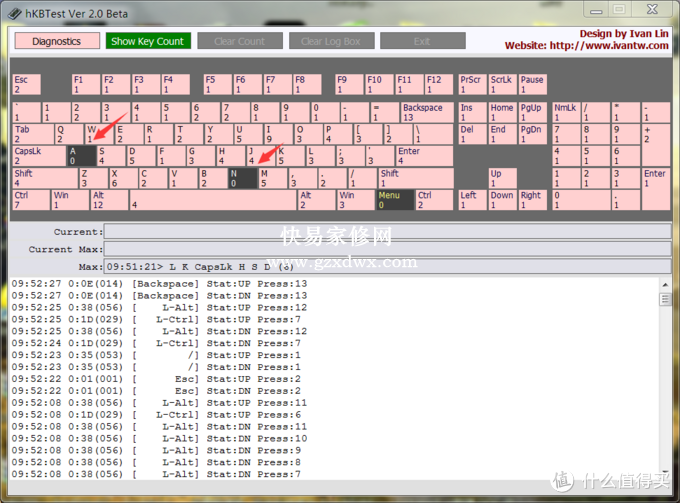The image size is (680, 503).
Task: Select the dark untested N key tile
Action: (242, 178)
